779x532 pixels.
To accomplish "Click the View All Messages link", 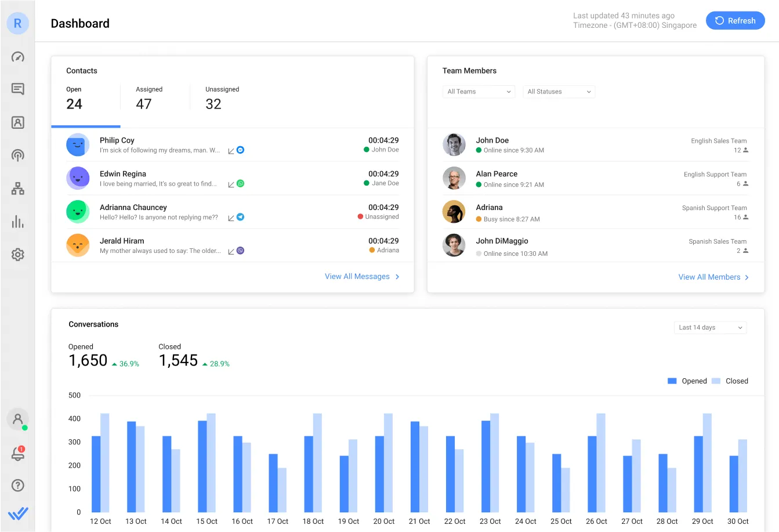I will pyautogui.click(x=357, y=277).
